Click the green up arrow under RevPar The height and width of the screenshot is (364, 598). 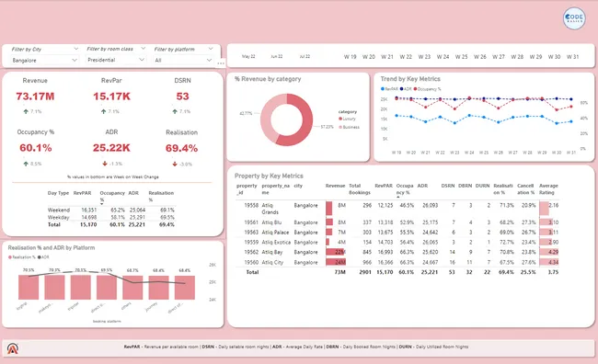(103, 111)
